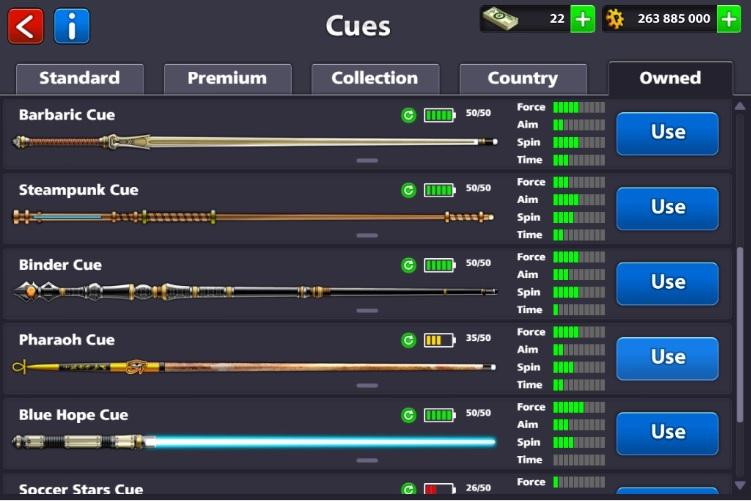
Task: Use the Barbaric Cue
Action: [667, 134]
